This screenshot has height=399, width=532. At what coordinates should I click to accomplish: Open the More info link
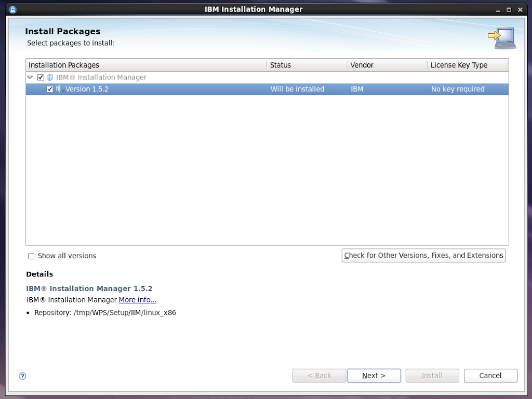coord(138,300)
